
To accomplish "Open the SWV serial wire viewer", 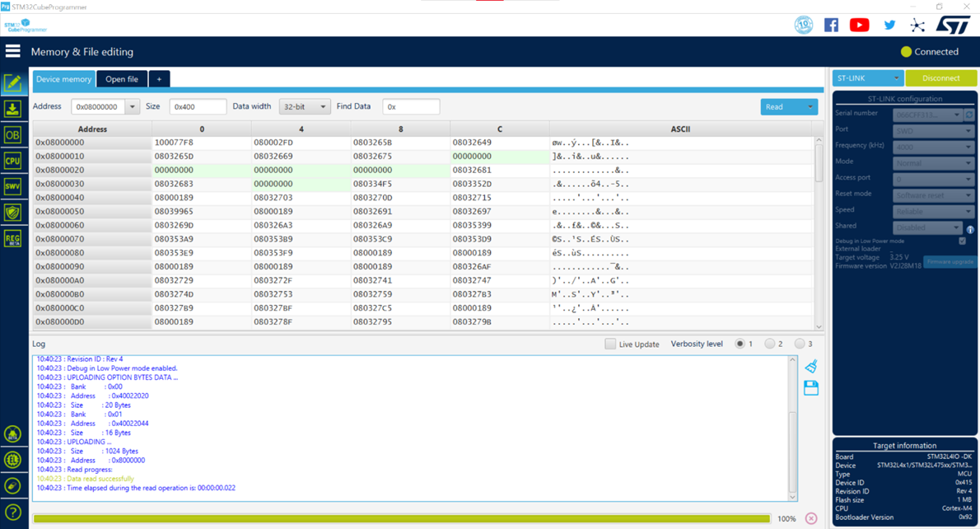I will (12, 186).
